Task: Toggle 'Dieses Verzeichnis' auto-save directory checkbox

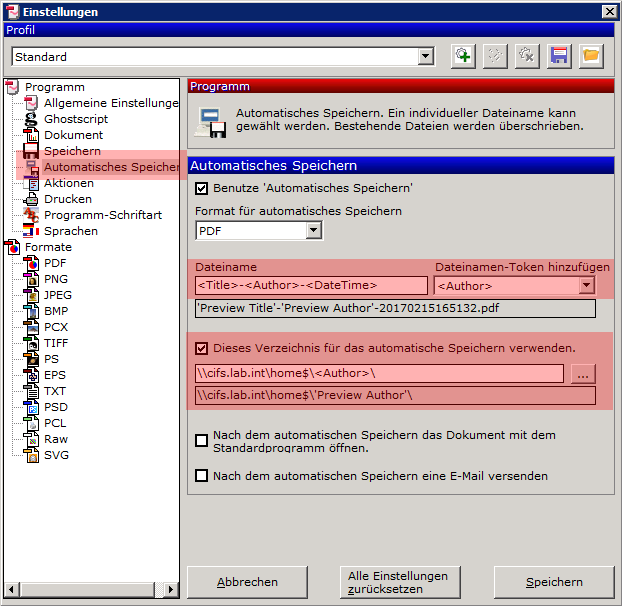Action: (202, 348)
